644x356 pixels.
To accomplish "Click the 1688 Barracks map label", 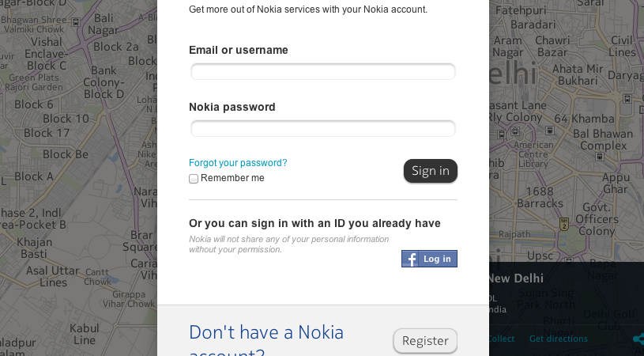I will 540,197.
